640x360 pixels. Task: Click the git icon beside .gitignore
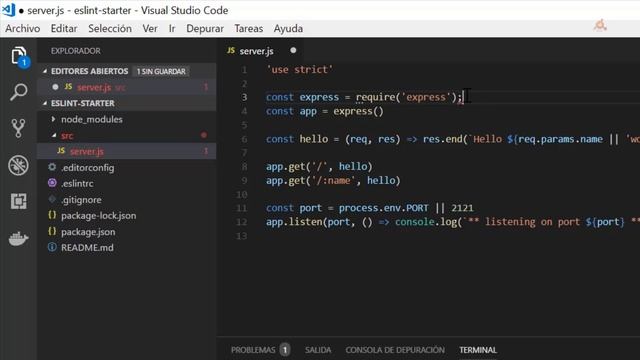click(x=52, y=199)
